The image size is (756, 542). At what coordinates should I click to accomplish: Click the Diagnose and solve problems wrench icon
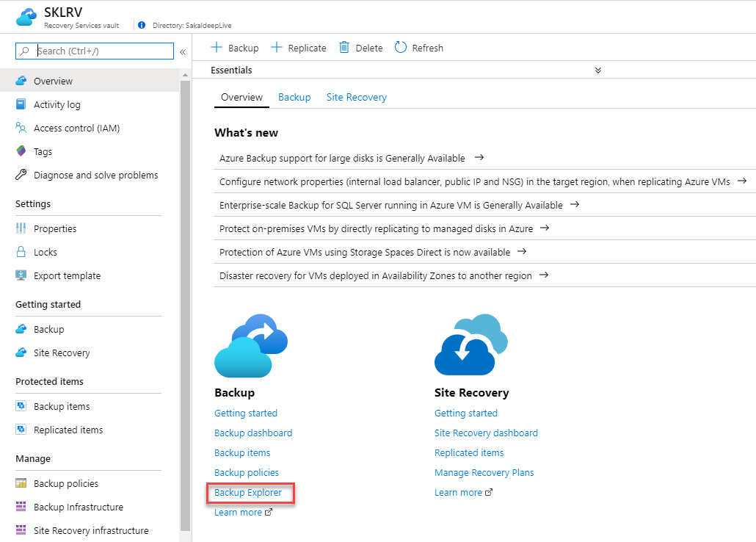click(x=21, y=175)
